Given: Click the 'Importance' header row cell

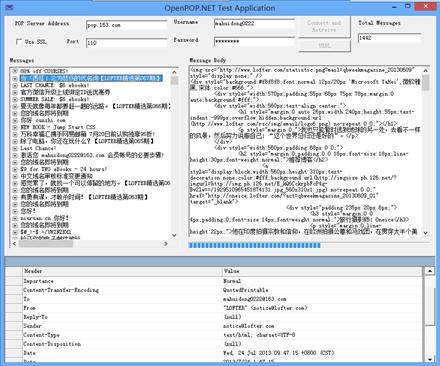Looking at the screenshot, I should pyautogui.click(x=123, y=281).
